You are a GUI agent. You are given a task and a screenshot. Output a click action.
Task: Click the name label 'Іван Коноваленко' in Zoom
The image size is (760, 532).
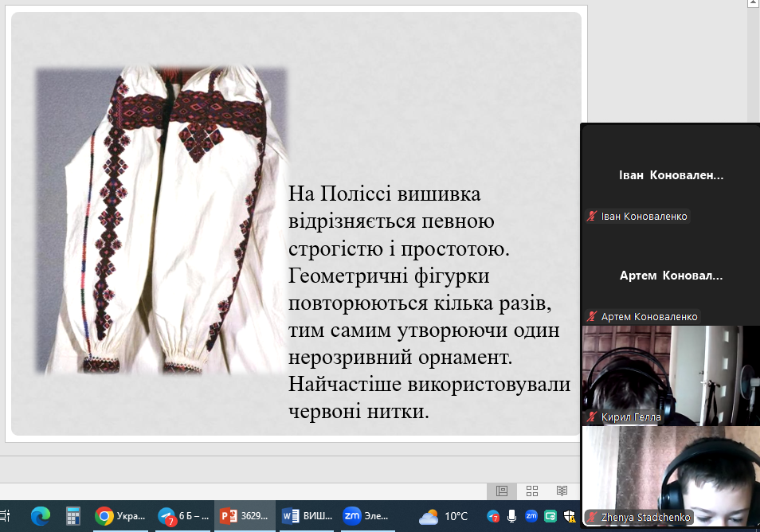(644, 217)
